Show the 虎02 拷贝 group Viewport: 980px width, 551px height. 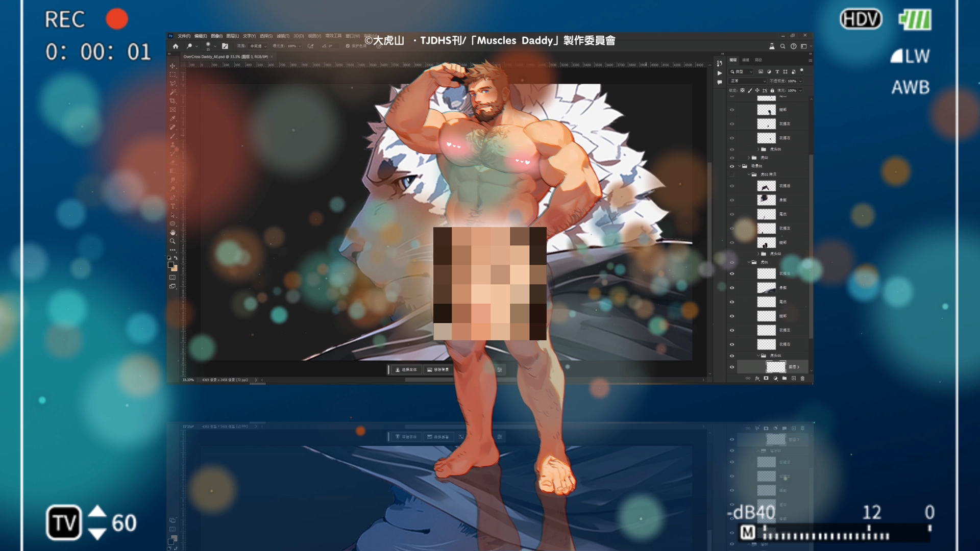(732, 174)
